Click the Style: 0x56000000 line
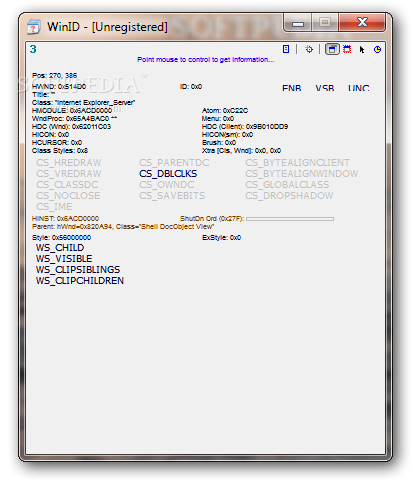 pos(61,238)
